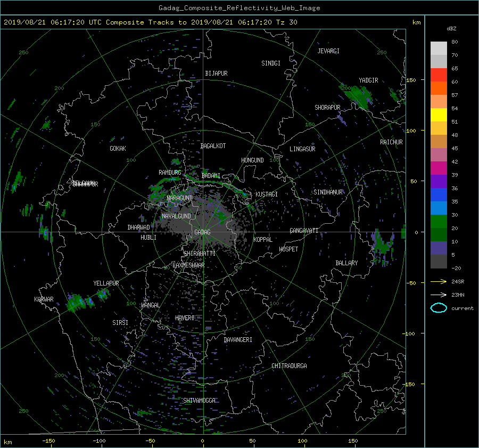Select the SHIRAHATTI city label
The width and height of the screenshot is (479, 448).
200,254
